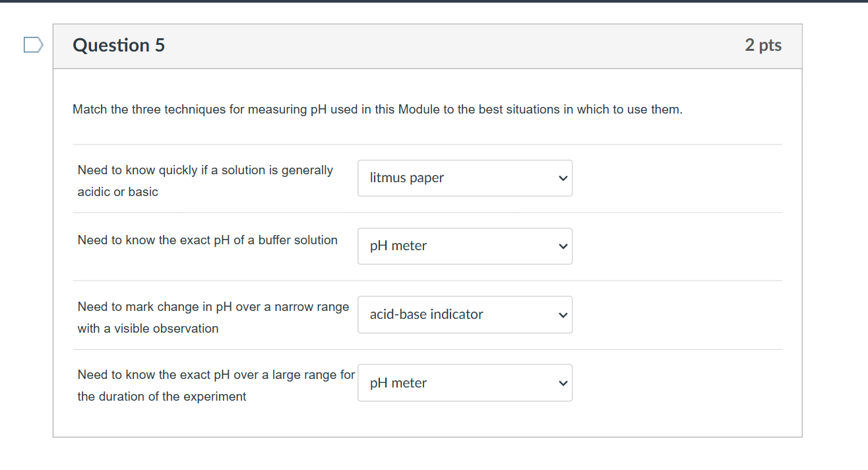Open the acid-base indicator answer dropdown
Viewport: 868px width, 470px height.
[x=464, y=314]
